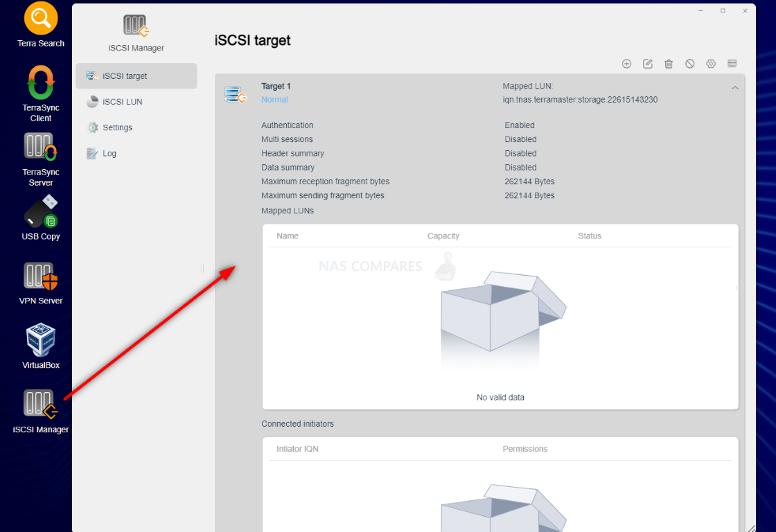This screenshot has width=776, height=532.
Task: Click the 262144 Bytes value for sending
Action: 529,195
